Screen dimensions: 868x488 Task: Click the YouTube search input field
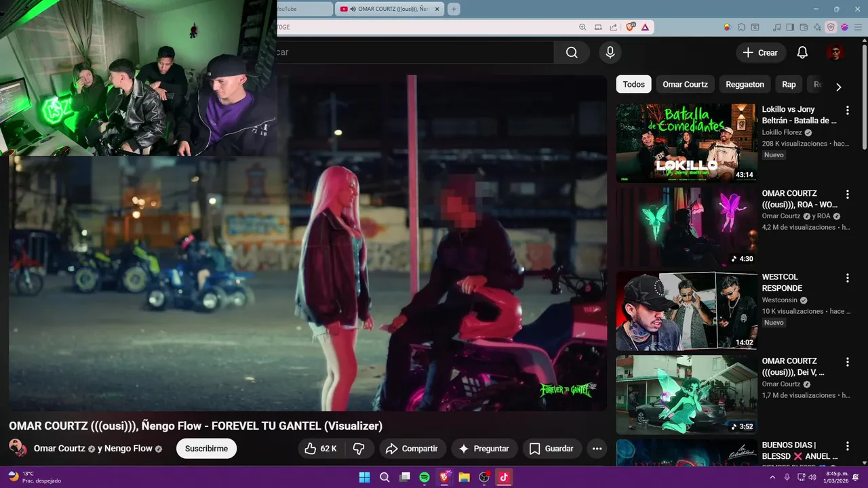click(414, 53)
